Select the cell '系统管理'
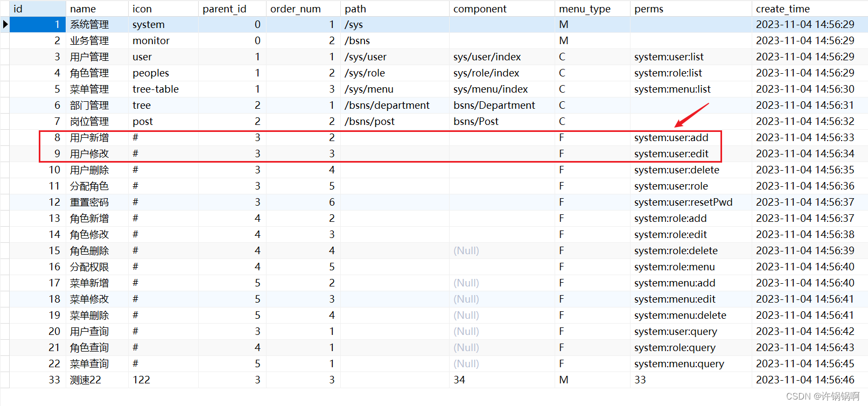The width and height of the screenshot is (868, 406). coord(97,25)
